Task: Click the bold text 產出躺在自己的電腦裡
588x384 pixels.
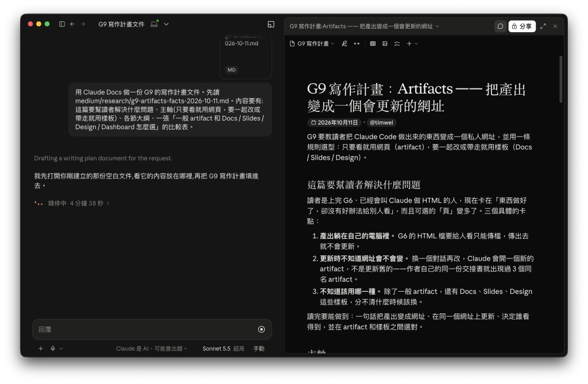Action: click(x=354, y=236)
